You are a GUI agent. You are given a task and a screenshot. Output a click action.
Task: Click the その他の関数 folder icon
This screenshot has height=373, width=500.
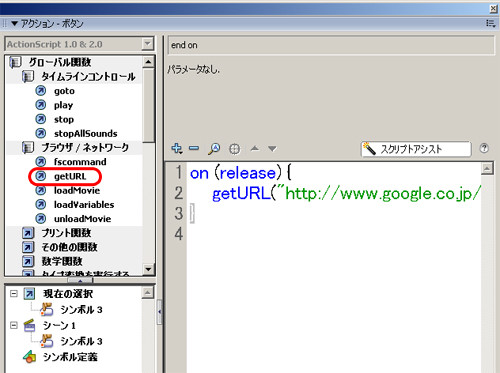[28, 247]
